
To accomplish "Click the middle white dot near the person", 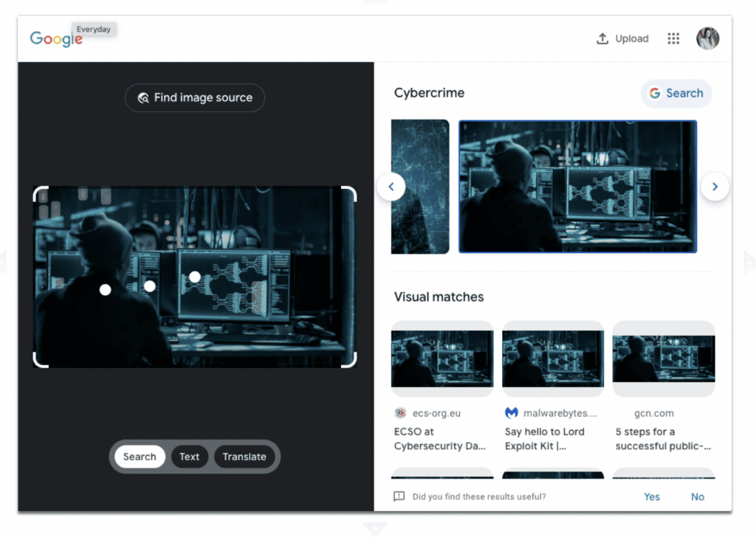I will 150,286.
